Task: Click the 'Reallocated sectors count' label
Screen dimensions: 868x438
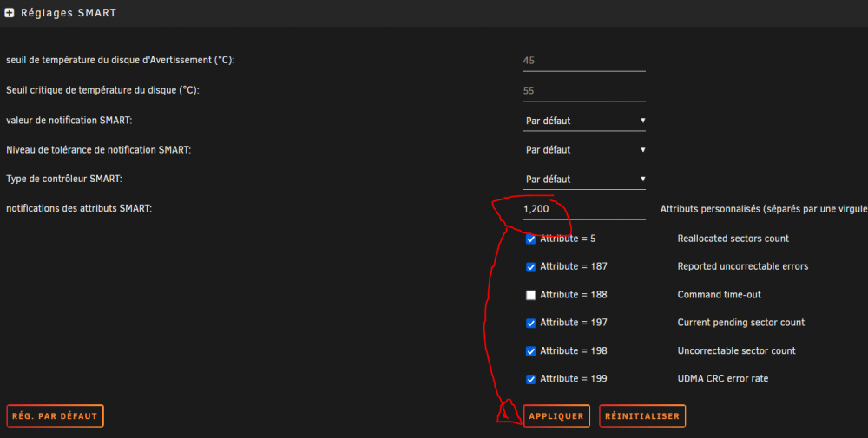Action: [x=733, y=239]
